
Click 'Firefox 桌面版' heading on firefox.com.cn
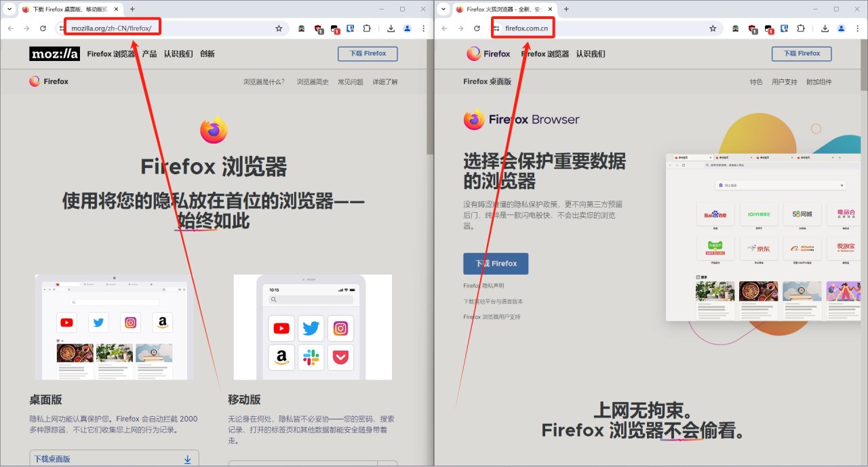tap(488, 81)
